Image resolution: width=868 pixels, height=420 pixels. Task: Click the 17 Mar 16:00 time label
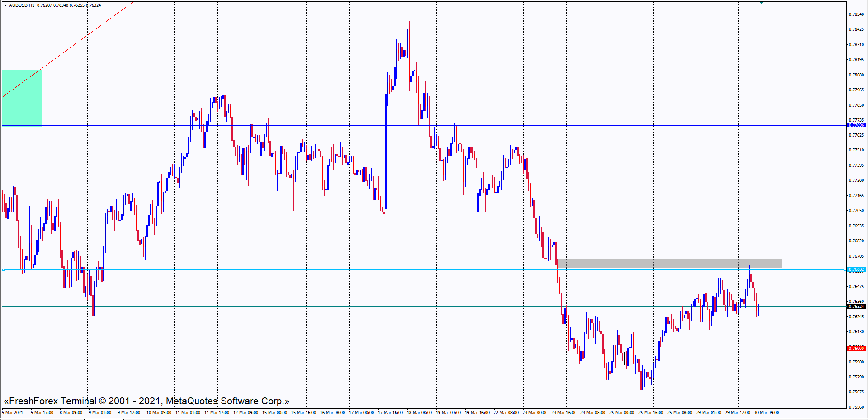(390, 413)
